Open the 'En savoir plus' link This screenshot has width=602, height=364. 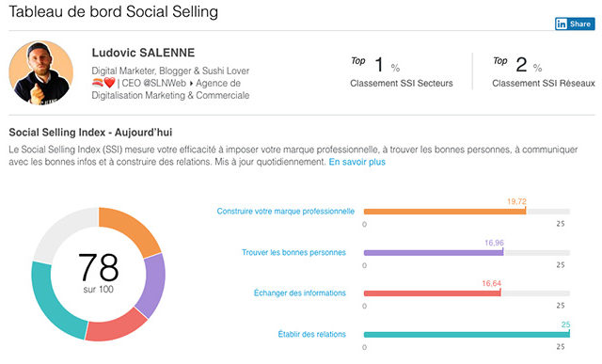pos(356,162)
